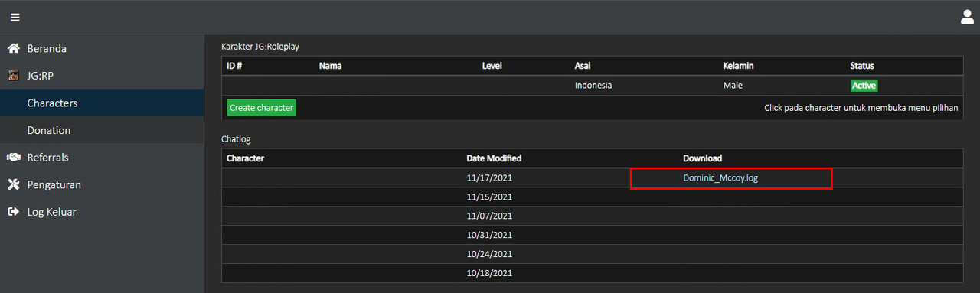This screenshot has height=293, width=980.
Task: Toggle the hamburger sidebar menu
Action: coord(15,18)
